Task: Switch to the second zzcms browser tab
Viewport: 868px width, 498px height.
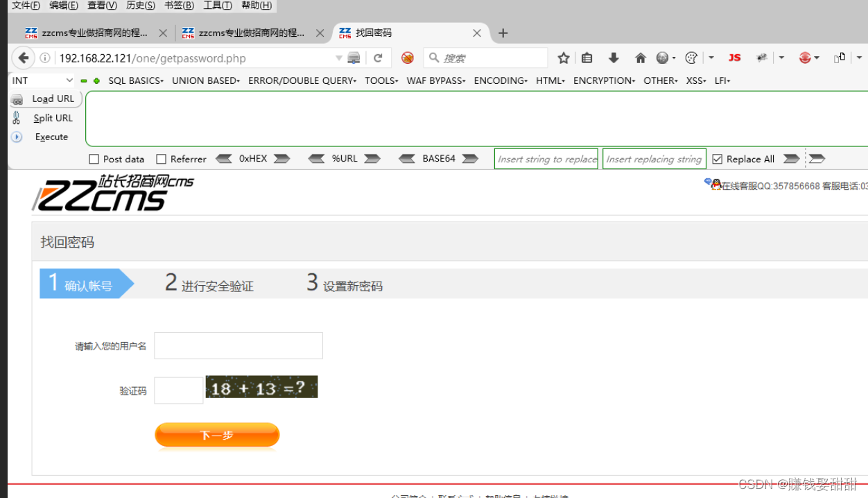Action: (x=252, y=33)
